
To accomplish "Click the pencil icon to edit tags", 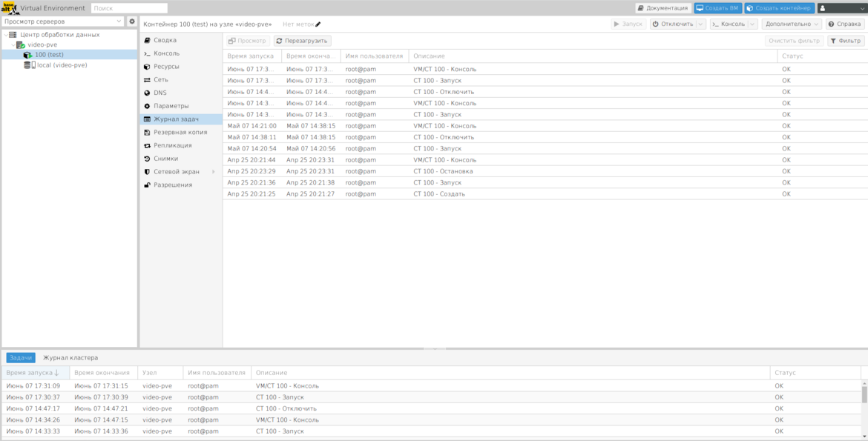I will (318, 24).
